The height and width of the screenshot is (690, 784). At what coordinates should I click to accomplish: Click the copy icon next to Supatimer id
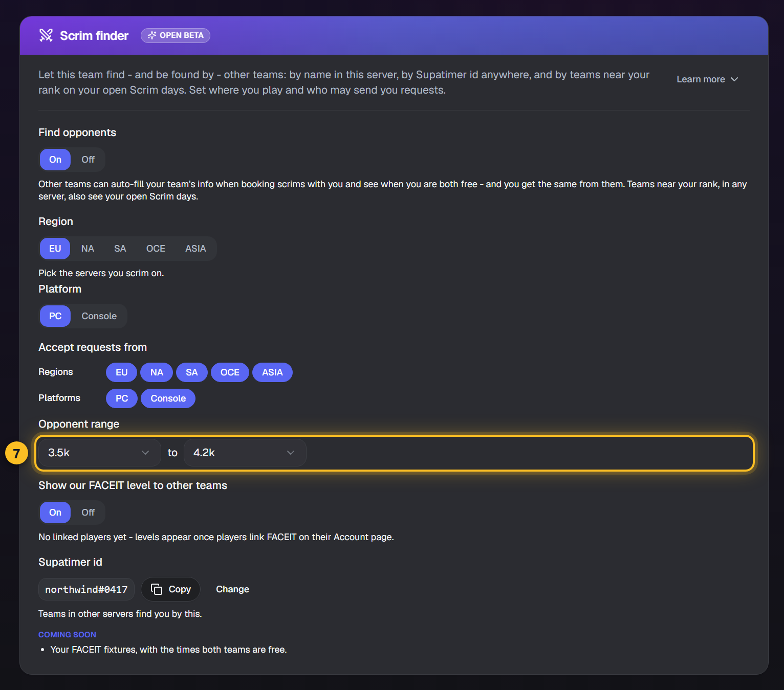pyautogui.click(x=157, y=589)
